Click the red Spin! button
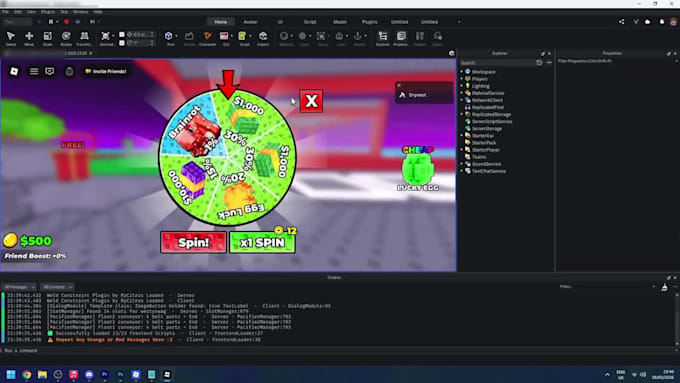Screen dimensions: 680x383 [193, 242]
